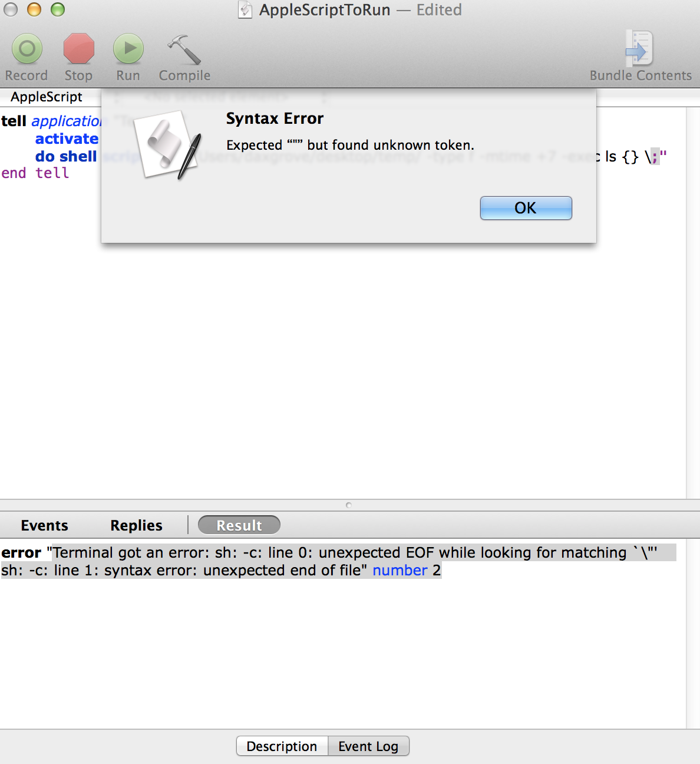Click the script editor icon in error dialog
700x764 pixels.
tap(169, 145)
